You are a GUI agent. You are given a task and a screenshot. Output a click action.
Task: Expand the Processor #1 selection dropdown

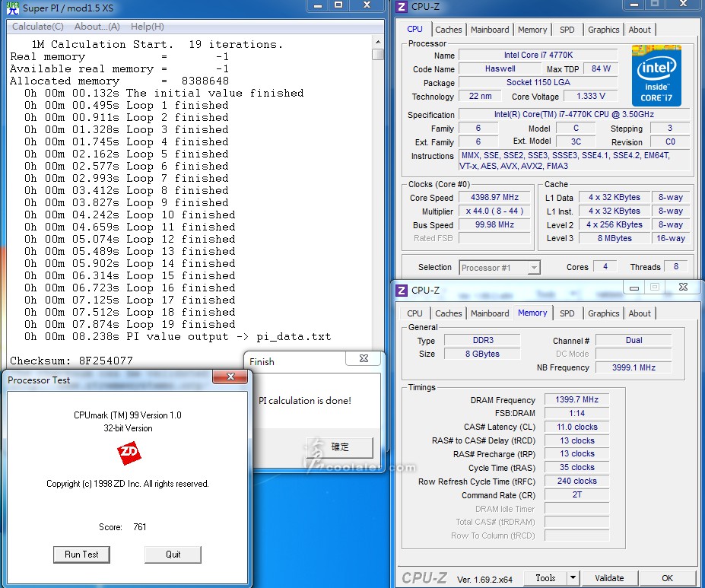tap(534, 268)
